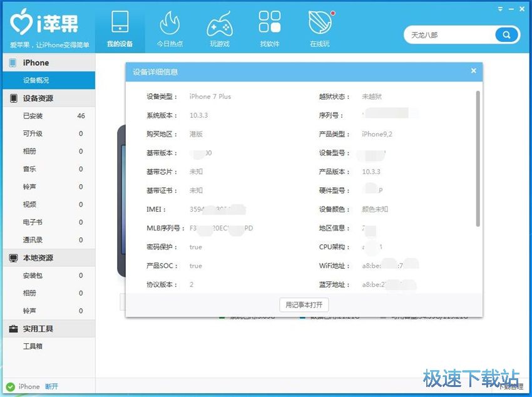Open 电子书 in the sidebar
Screen dimensions: 532x397
[x=49, y=222]
